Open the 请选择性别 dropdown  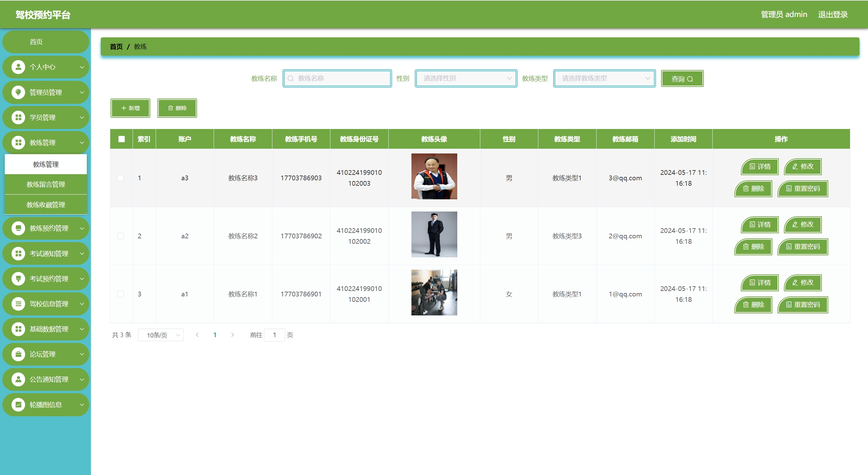click(x=466, y=78)
